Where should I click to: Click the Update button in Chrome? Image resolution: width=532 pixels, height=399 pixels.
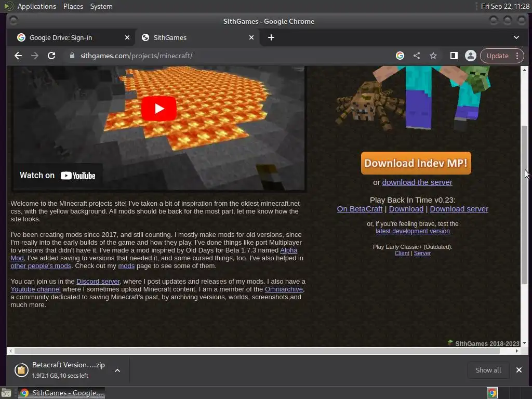[497, 56]
